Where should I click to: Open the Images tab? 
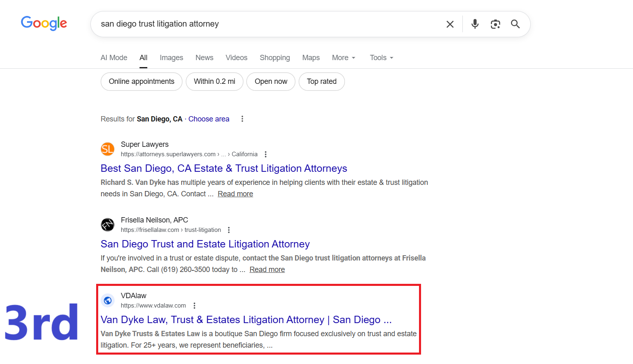[x=171, y=58]
